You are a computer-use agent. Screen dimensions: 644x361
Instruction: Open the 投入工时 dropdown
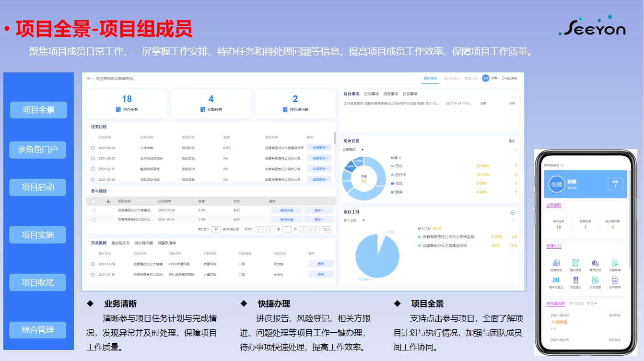363,221
